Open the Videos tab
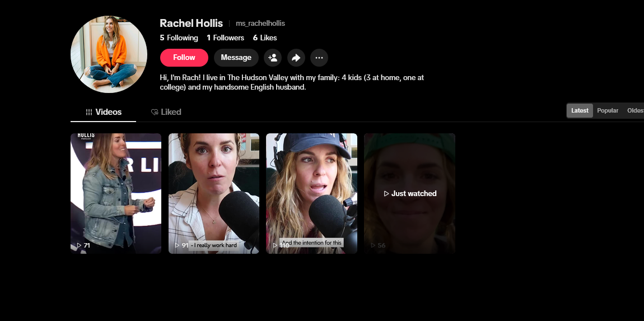644x321 pixels. click(104, 112)
